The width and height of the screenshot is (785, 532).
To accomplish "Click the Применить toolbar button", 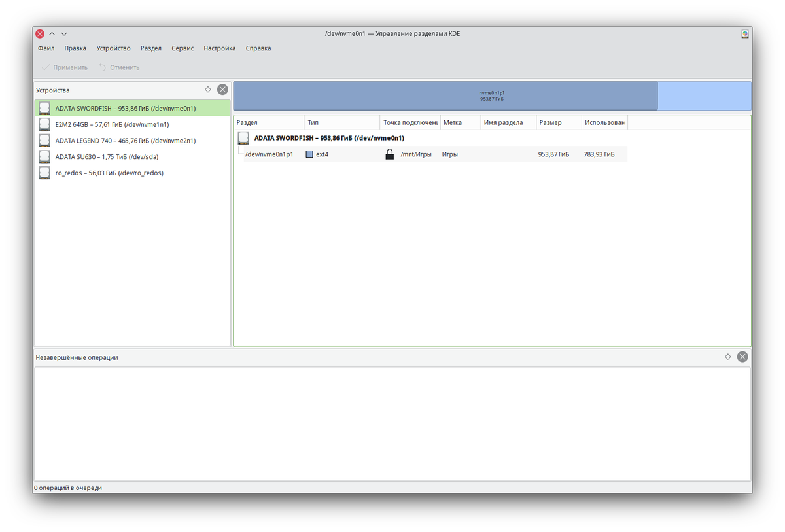I will coord(64,67).
